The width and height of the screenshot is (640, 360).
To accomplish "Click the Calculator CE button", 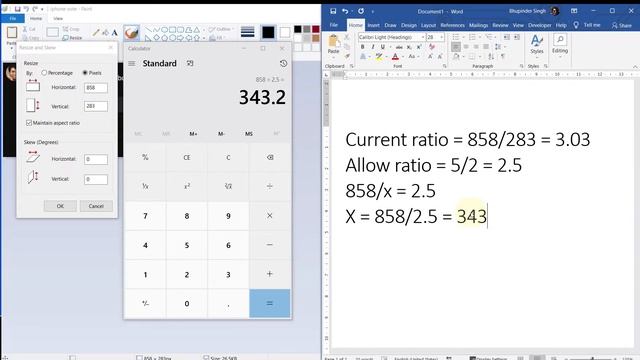I will tap(187, 158).
